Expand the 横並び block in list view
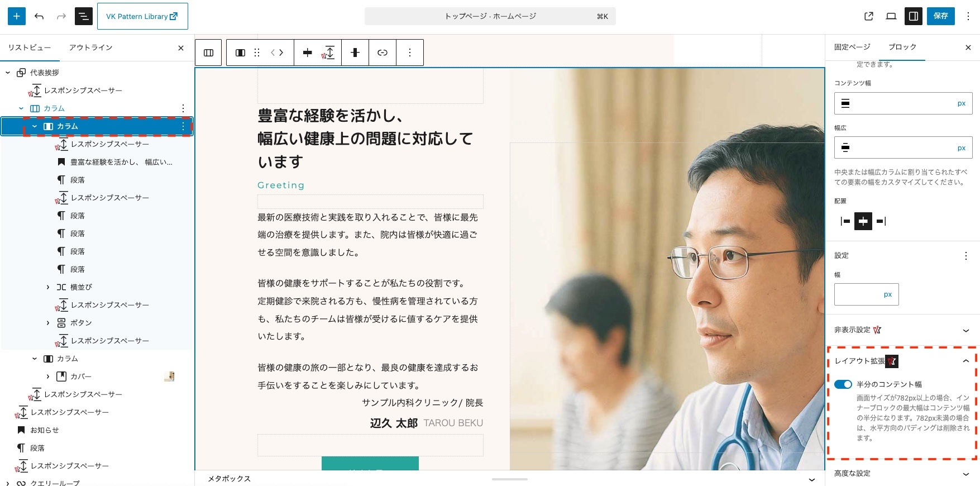The width and height of the screenshot is (980, 486). [48, 287]
